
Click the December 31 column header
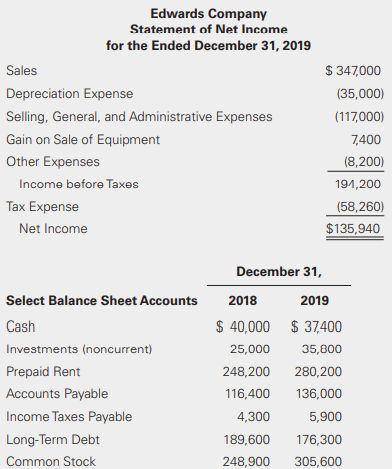pos(279,272)
